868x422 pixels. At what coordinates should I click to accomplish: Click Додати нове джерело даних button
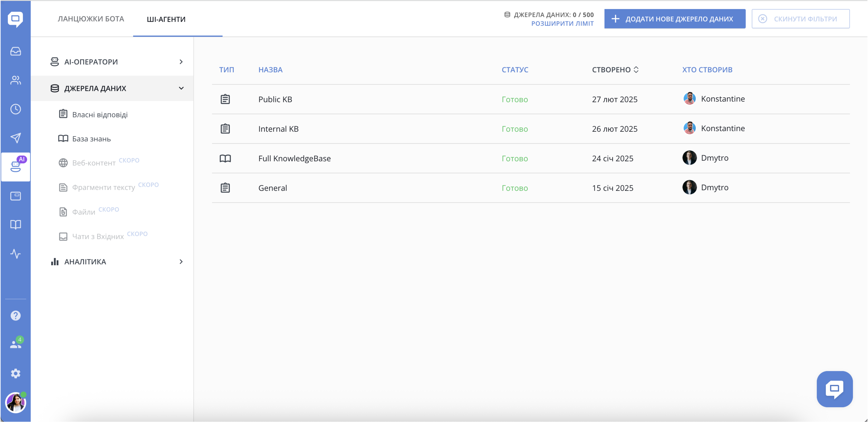[675, 19]
